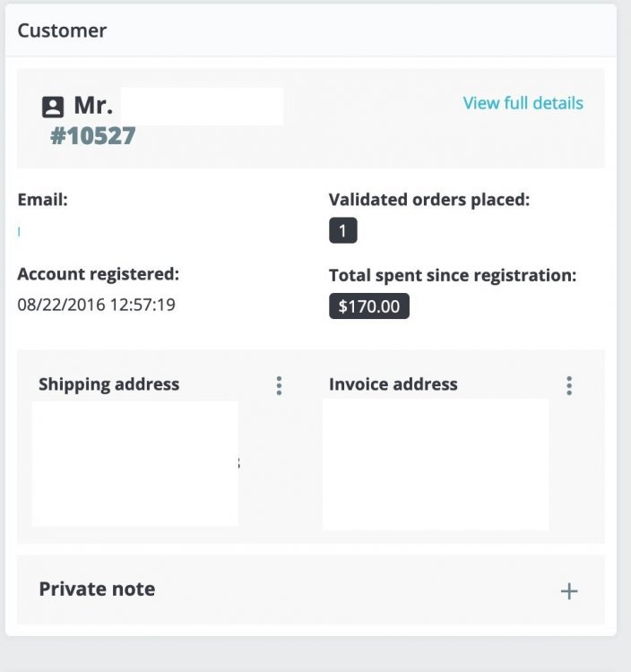Open the Shipping address three-dot menu
This screenshot has width=631, height=672.
coord(279,385)
